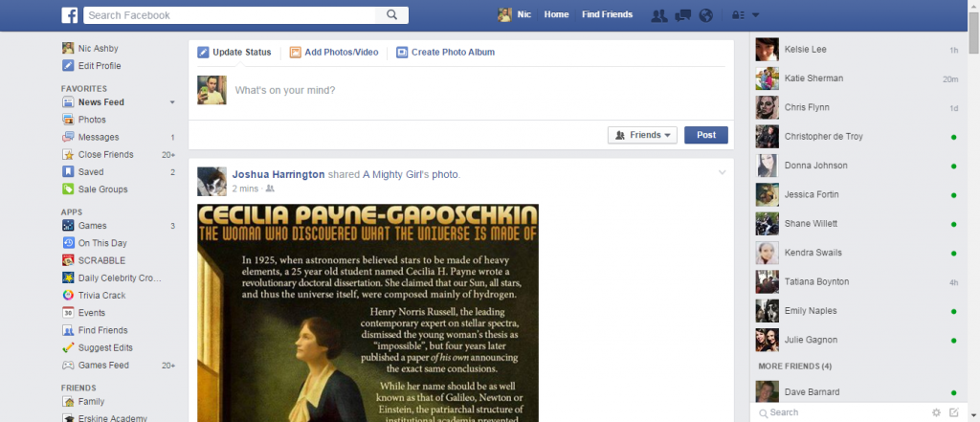This screenshot has height=422, width=980.
Task: Open chat settings gear icon
Action: coord(936,412)
